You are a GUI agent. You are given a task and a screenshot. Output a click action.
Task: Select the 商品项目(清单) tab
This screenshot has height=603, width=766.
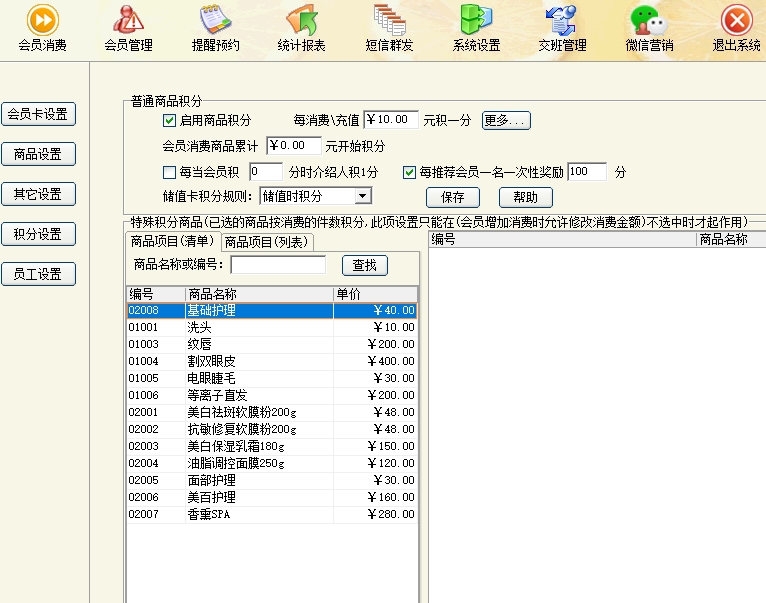tap(172, 241)
